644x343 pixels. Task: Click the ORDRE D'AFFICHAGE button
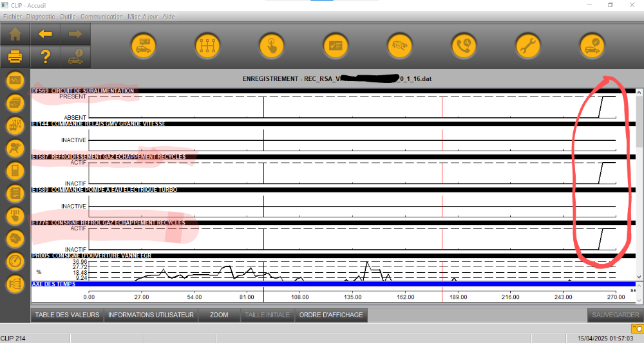[x=332, y=315]
